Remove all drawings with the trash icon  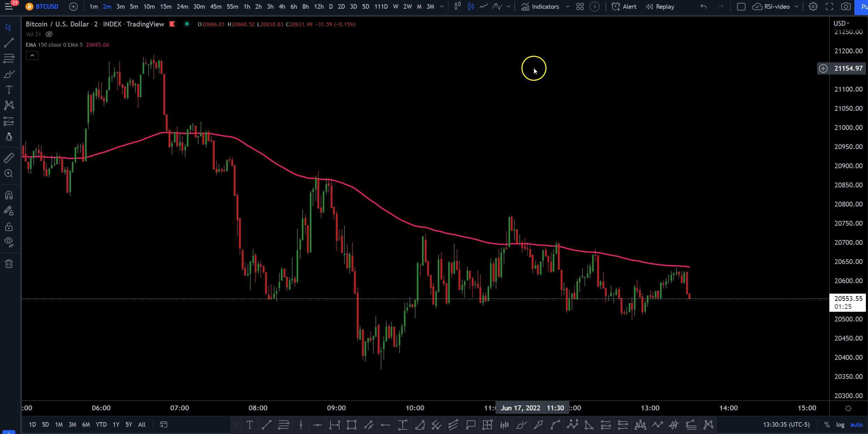[9, 264]
